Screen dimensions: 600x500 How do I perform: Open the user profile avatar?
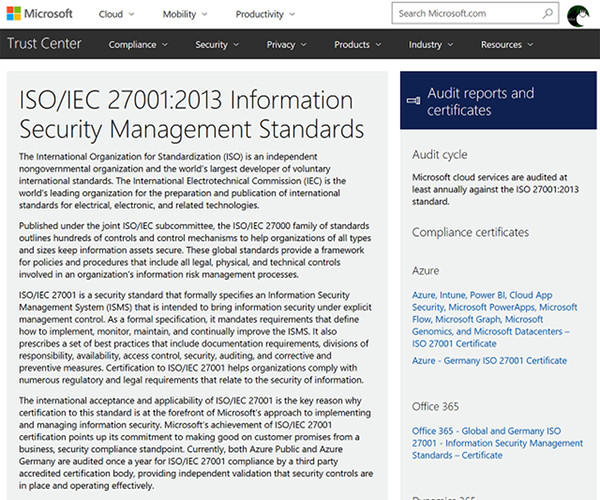(578, 16)
